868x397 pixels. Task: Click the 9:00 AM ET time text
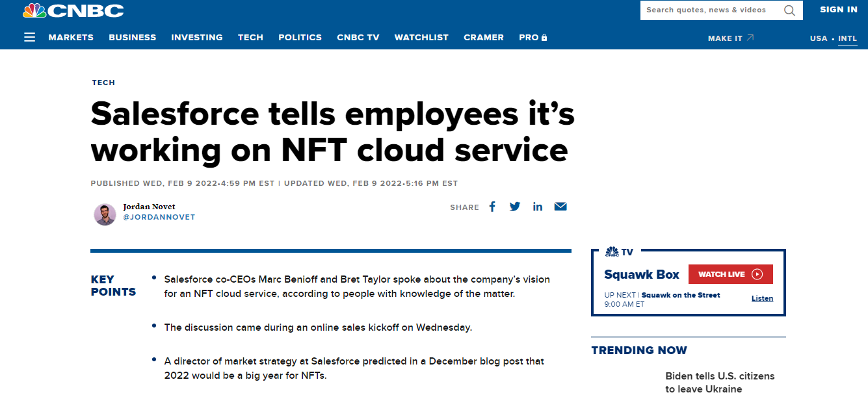(624, 303)
